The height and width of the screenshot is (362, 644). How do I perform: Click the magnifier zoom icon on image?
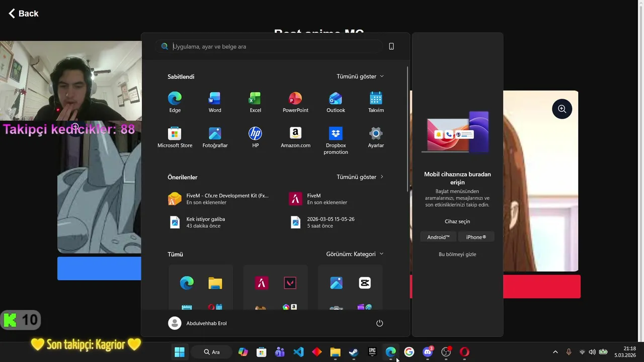pyautogui.click(x=562, y=109)
